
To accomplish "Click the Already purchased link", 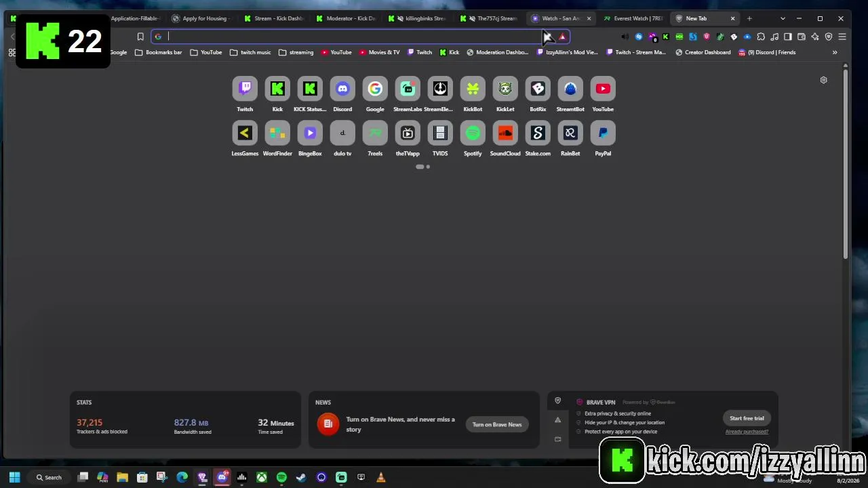I will tap(747, 432).
